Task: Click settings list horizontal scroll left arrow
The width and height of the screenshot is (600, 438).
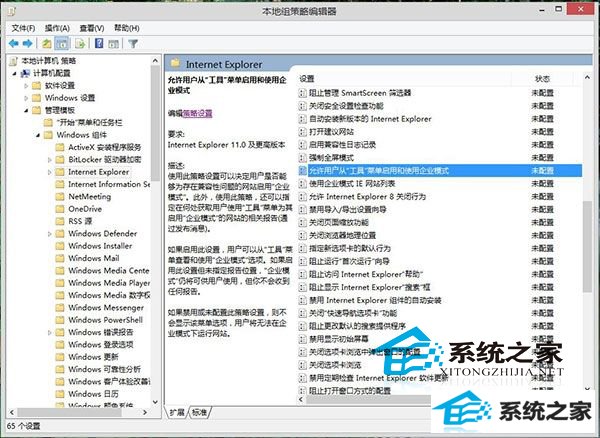Action: (x=301, y=399)
